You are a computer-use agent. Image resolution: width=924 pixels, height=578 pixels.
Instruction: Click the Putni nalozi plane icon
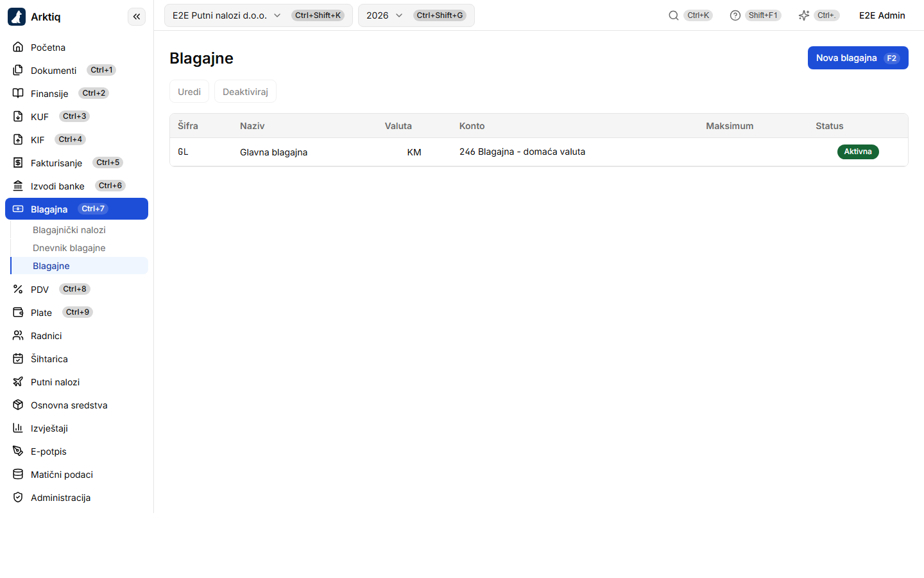(18, 381)
